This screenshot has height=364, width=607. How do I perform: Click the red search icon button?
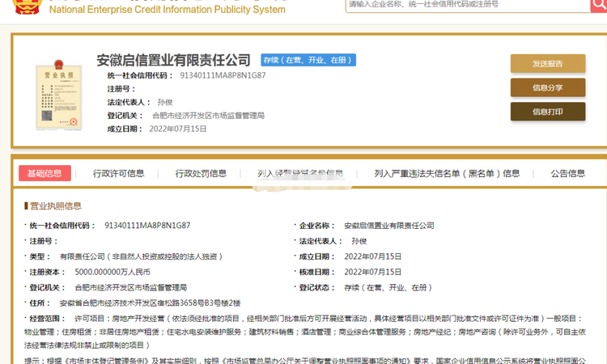(x=599, y=6)
